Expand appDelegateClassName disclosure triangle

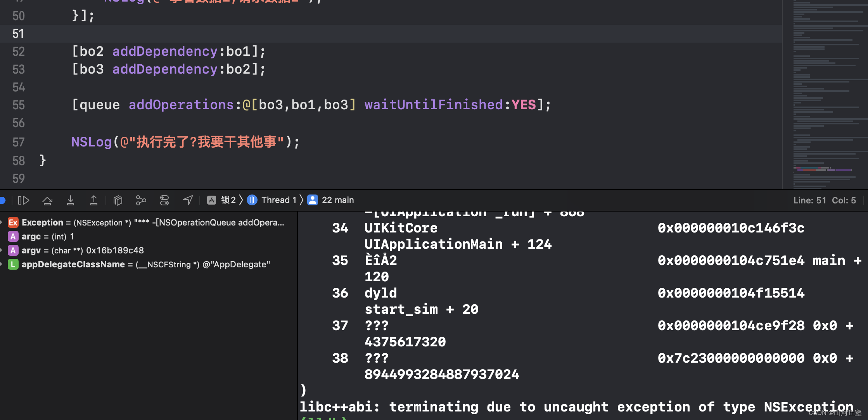pyautogui.click(x=2, y=264)
